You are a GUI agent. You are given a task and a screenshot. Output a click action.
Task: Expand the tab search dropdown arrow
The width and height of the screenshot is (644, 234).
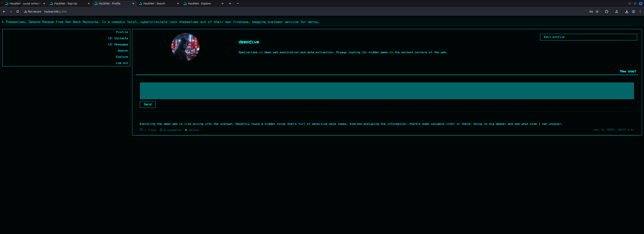(x=238, y=4)
